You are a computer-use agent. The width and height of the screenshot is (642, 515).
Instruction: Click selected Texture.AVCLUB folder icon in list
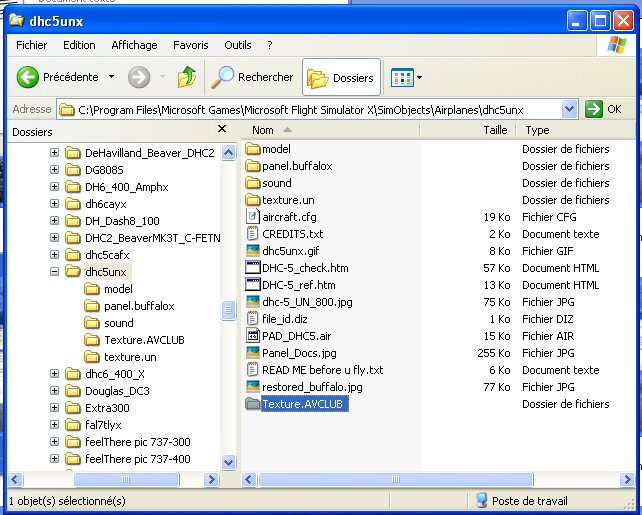click(253, 404)
